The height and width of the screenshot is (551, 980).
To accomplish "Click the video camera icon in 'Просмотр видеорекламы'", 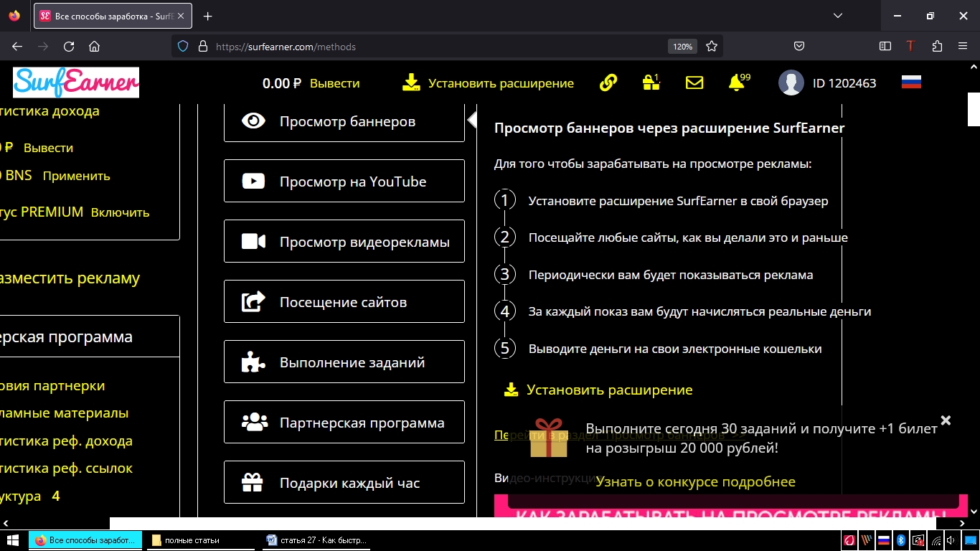I will click(254, 242).
